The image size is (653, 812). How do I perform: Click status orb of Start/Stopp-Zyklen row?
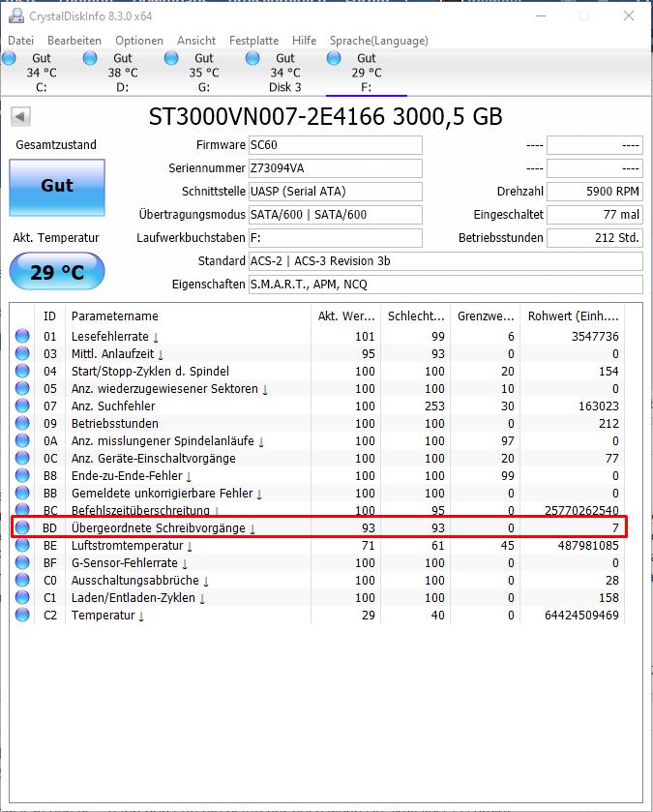click(x=22, y=371)
